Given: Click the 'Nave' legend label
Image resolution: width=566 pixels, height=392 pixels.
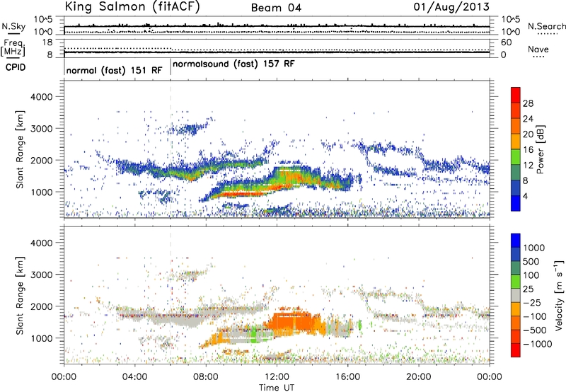Looking at the screenshot, I should pos(538,49).
